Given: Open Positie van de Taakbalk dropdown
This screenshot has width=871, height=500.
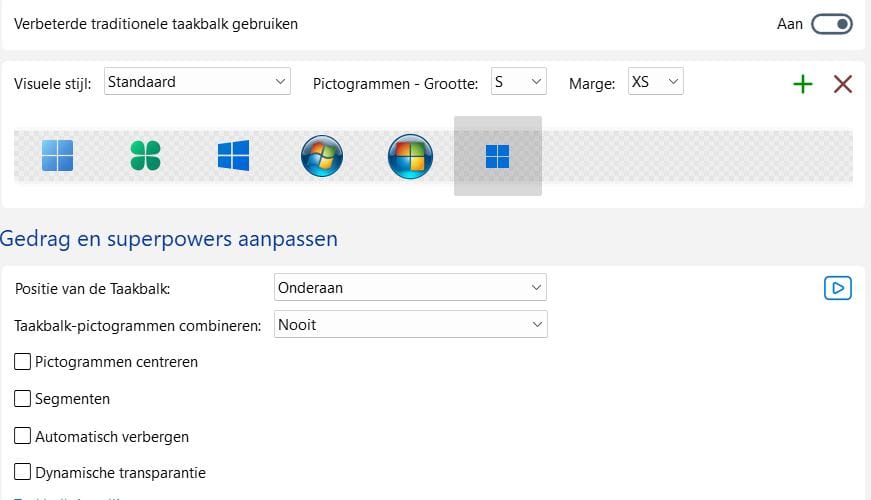Looking at the screenshot, I should (x=411, y=287).
